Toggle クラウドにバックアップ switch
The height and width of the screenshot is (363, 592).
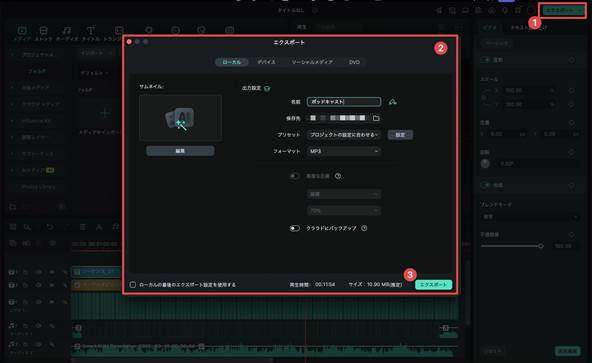coord(294,229)
